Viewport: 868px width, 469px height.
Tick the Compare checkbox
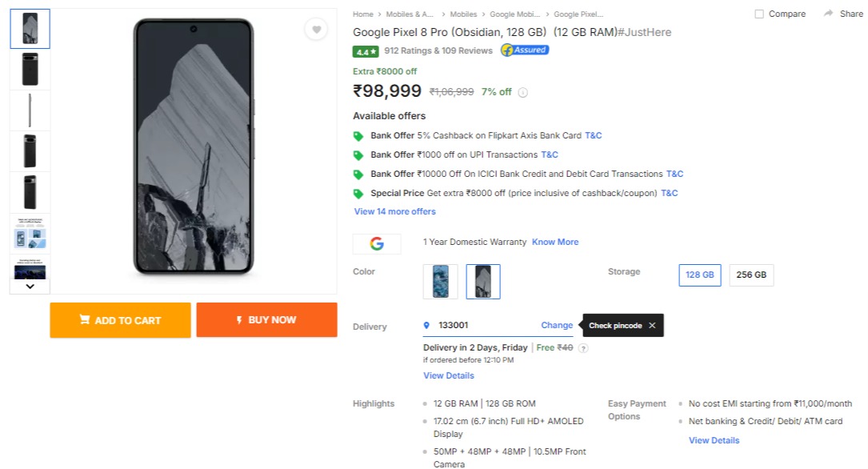(x=759, y=14)
